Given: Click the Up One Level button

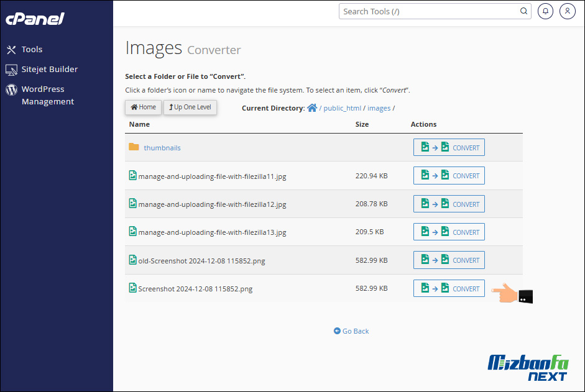Looking at the screenshot, I should click(190, 107).
